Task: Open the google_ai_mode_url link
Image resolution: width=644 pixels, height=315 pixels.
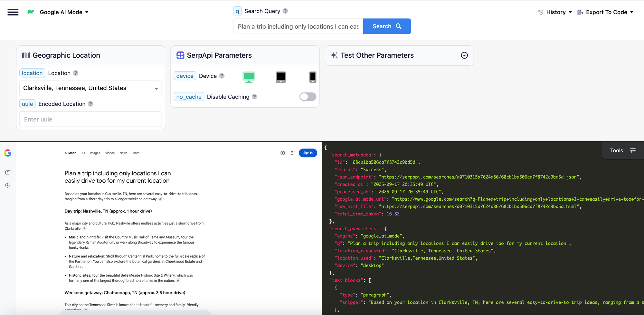Action: 518,199
